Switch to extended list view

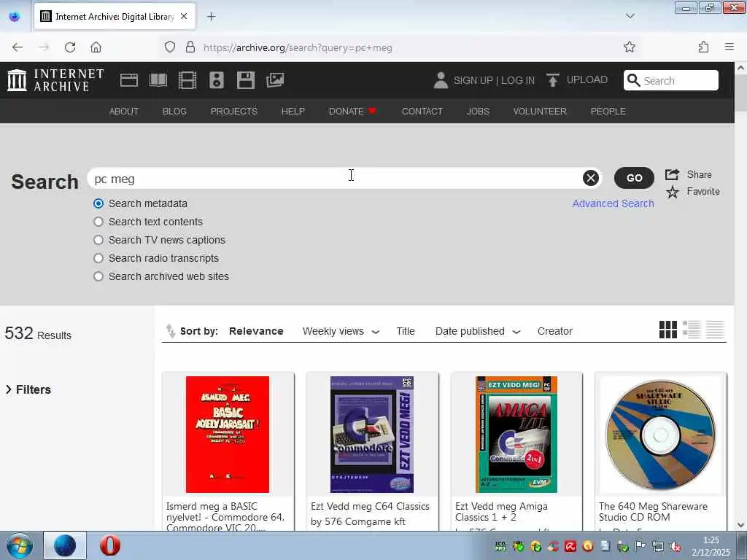(692, 330)
